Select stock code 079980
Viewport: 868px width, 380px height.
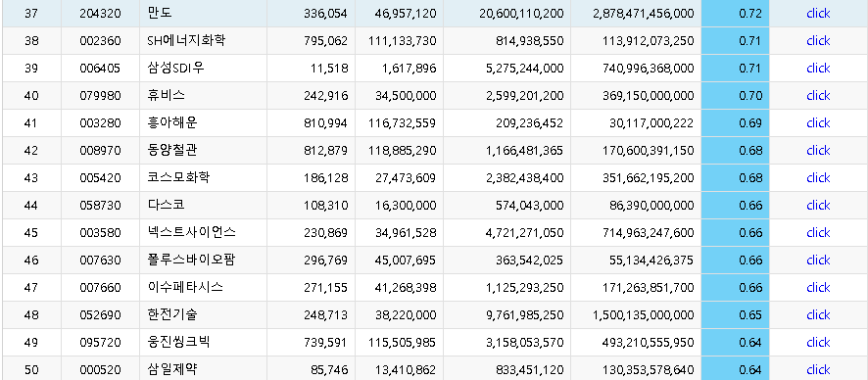click(x=100, y=96)
